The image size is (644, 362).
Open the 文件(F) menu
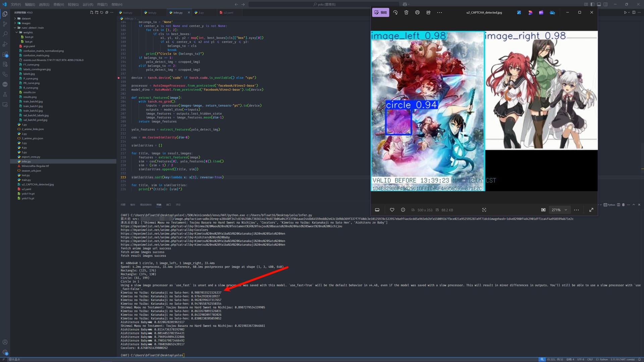[x=16, y=4]
